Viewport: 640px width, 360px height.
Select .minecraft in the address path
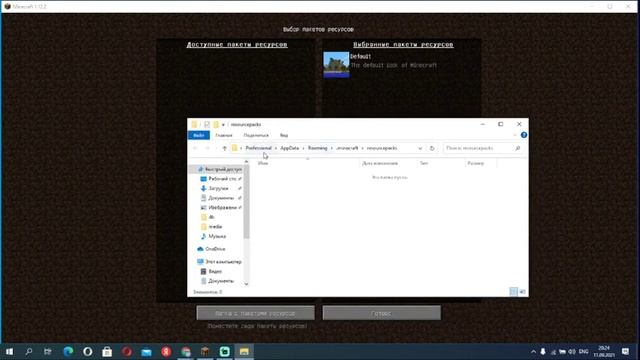pos(347,148)
